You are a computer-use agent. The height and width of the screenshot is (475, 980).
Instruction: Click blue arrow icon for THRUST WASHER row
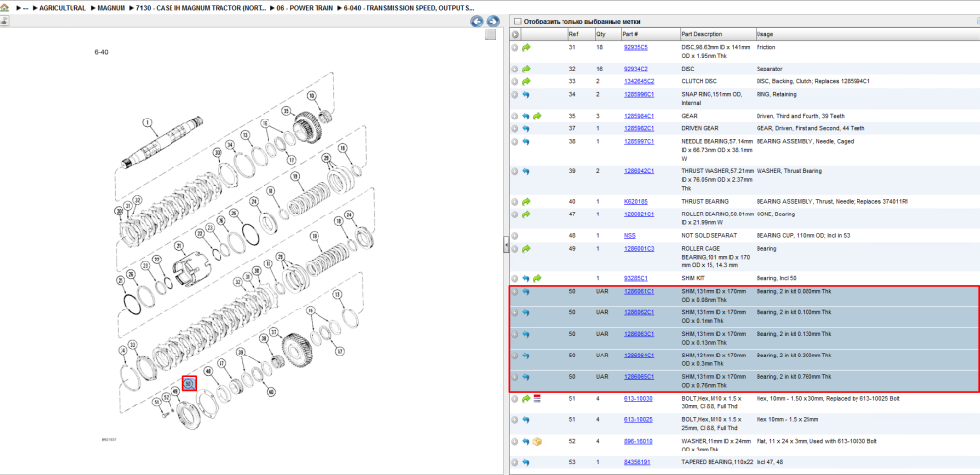526,171
